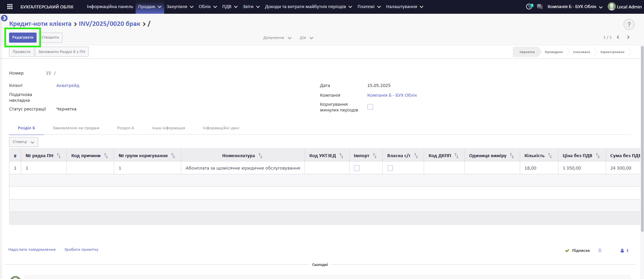Select the Зареєстровано status stage
The width and height of the screenshot is (644, 279).
click(612, 52)
